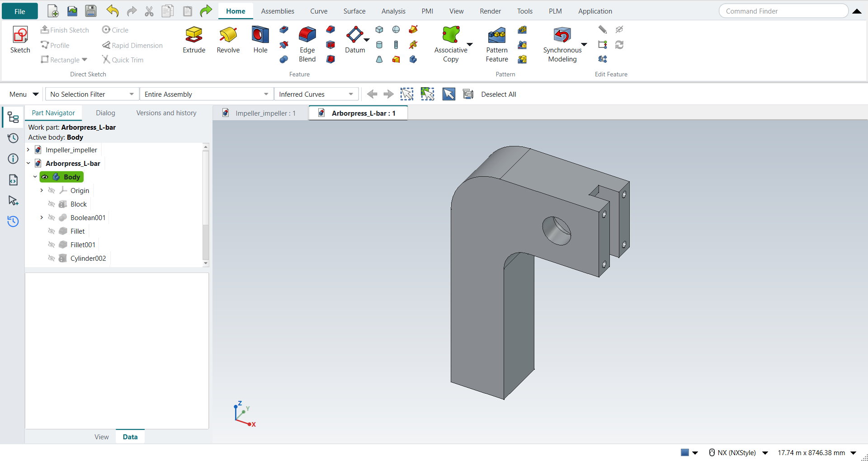Open the Rectangle tool dropdown arrow
This screenshot has height=461, width=868.
tap(85, 60)
